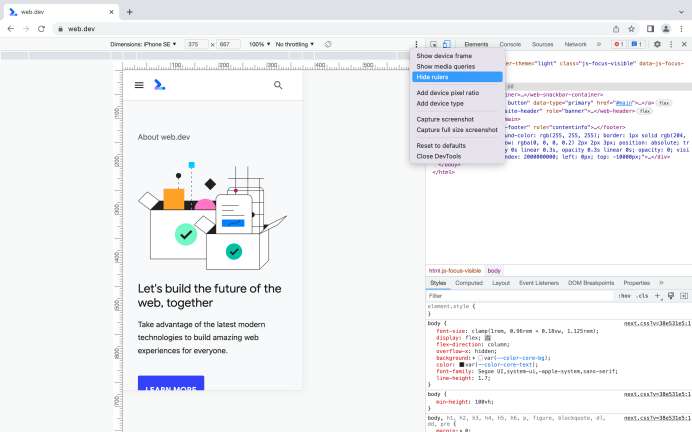The image size is (692, 432).
Task: Toggle :hov element state panel
Action: coord(624,296)
